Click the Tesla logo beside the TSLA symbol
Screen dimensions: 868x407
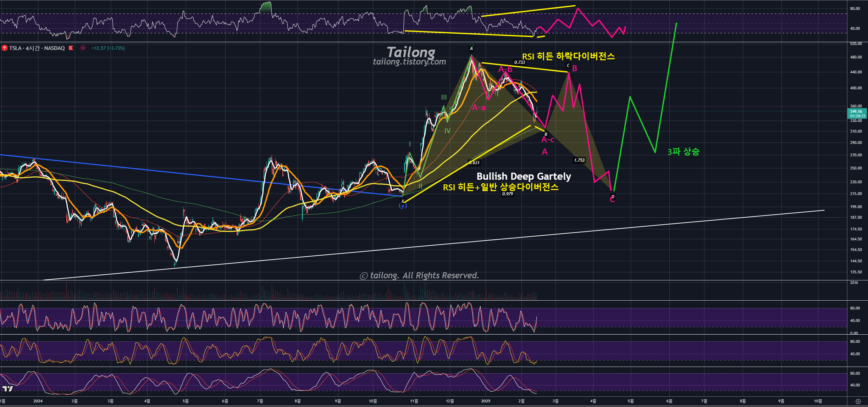click(5, 48)
